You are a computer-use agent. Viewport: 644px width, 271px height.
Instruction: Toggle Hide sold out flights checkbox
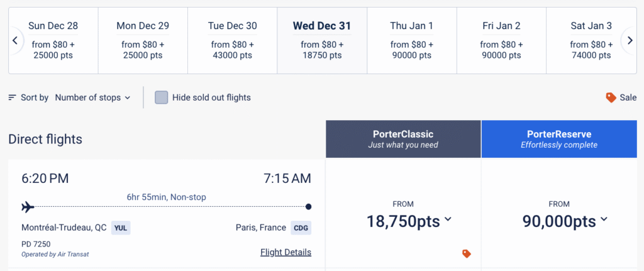162,97
